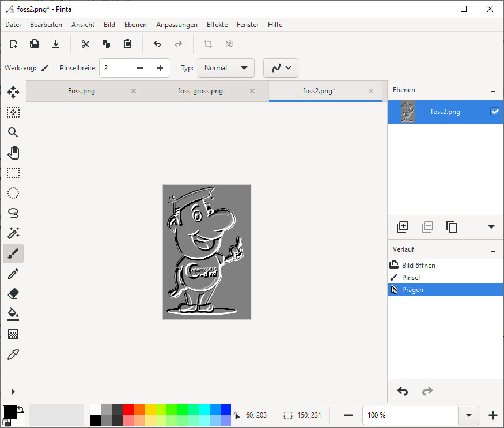504x428 pixels.
Task: Select the Lasso Select tool
Action: [13, 213]
